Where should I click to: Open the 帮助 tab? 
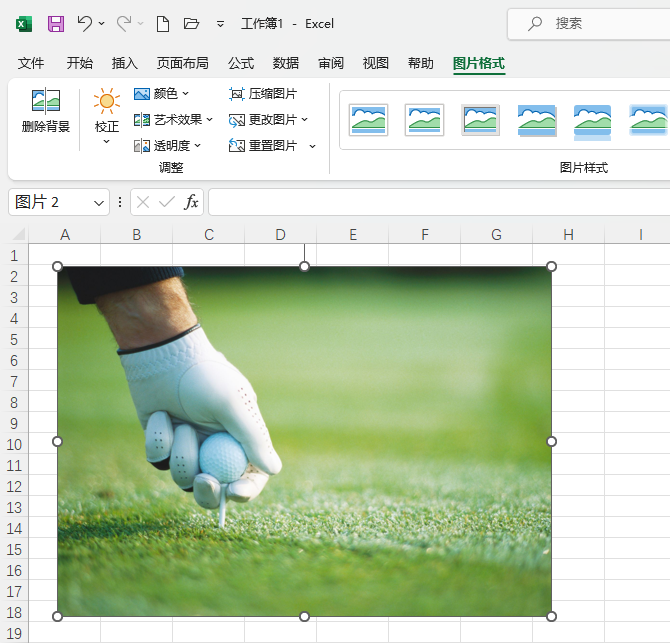420,63
